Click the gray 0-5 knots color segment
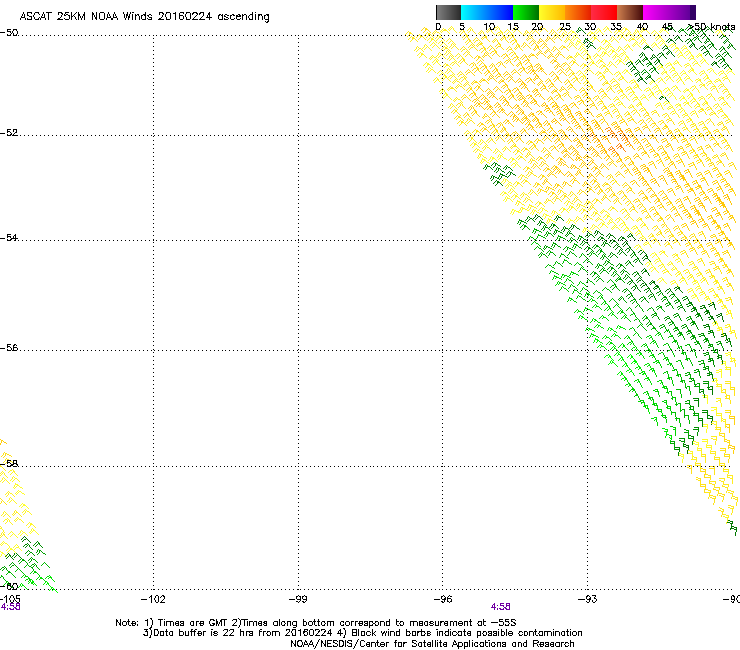The height and width of the screenshot is (650, 740). (x=448, y=12)
